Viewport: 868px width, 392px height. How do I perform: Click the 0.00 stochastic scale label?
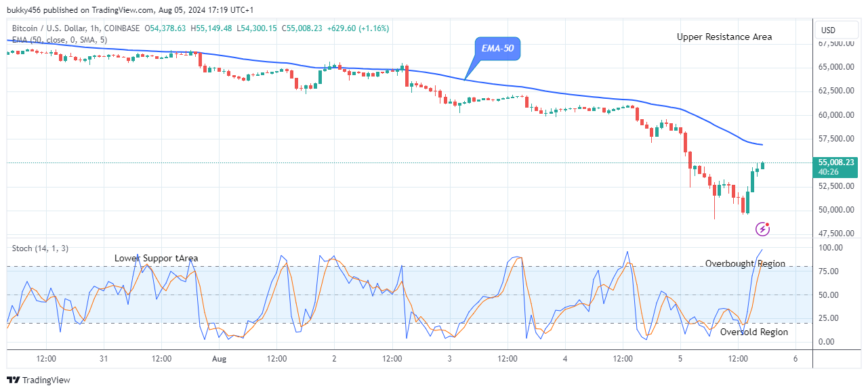click(827, 342)
